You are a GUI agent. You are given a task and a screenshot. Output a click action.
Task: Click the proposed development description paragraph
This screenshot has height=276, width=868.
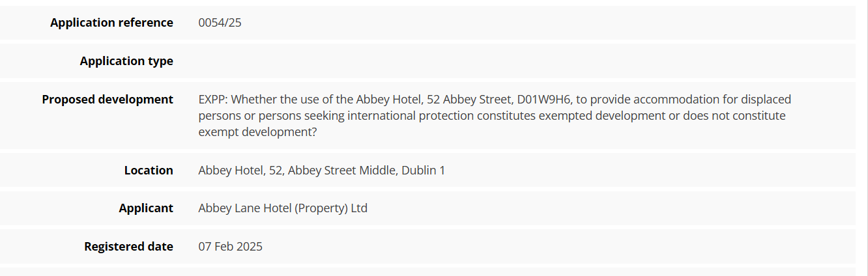[494, 116]
